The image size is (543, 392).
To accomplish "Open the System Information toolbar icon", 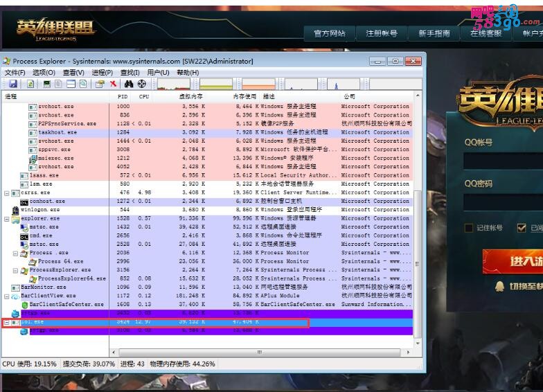I will 47,84.
